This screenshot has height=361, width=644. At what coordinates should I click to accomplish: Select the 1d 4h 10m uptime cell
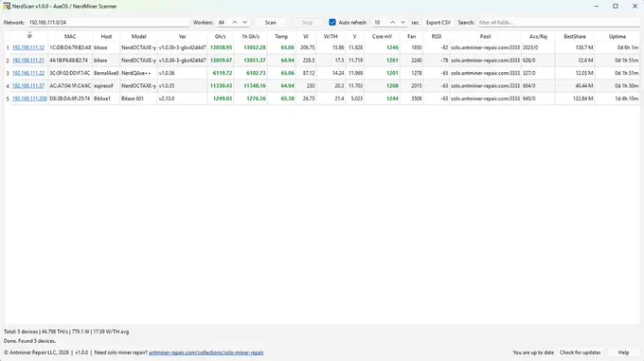(x=617, y=99)
